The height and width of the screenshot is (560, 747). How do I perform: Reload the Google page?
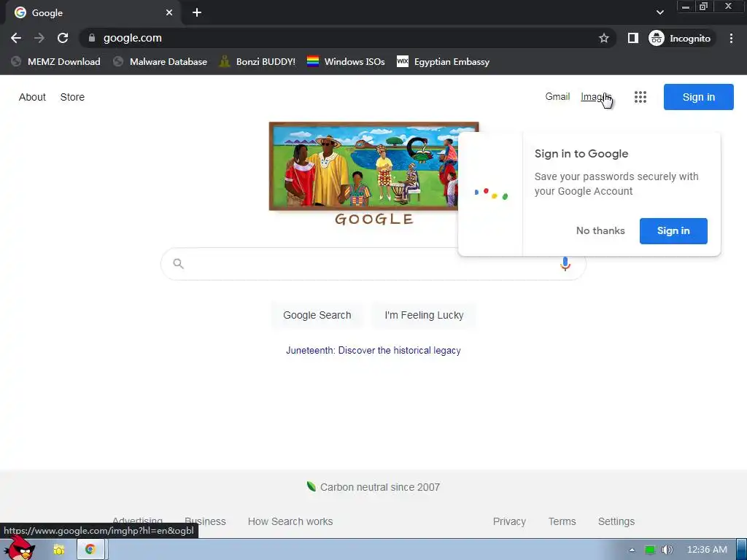point(63,38)
